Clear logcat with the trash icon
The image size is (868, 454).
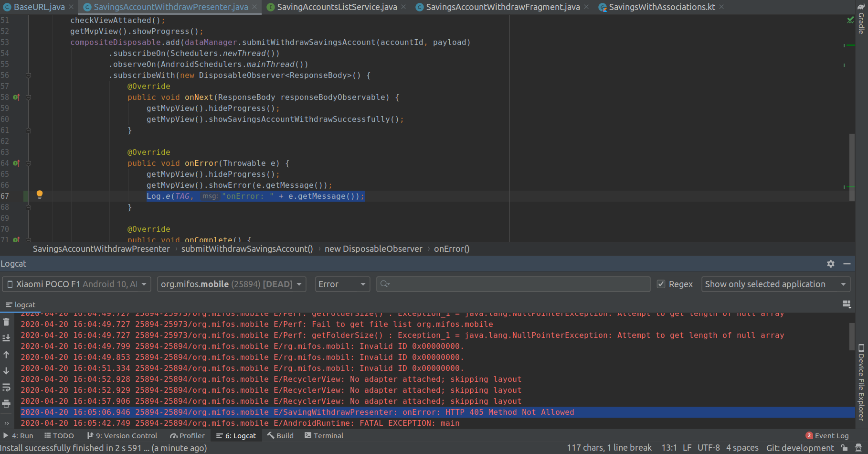click(6, 322)
